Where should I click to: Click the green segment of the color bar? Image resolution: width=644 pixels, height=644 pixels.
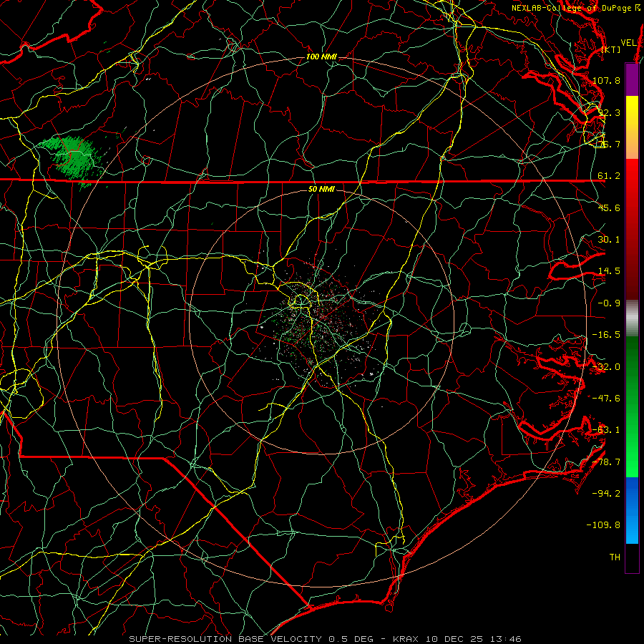(632, 406)
